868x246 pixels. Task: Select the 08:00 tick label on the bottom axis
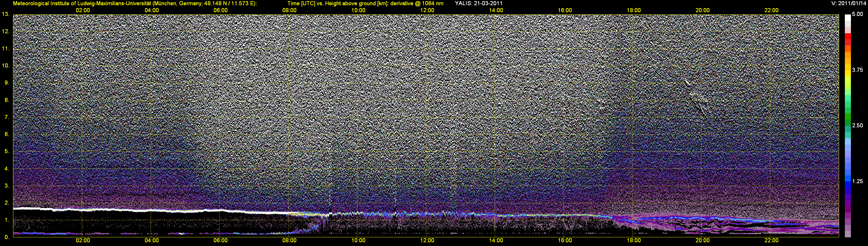coord(289,241)
